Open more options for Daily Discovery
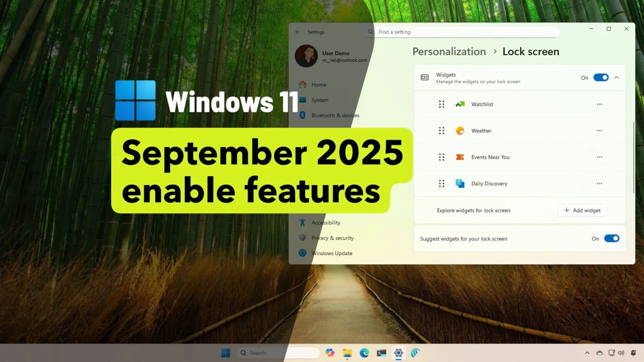The width and height of the screenshot is (644, 362). click(599, 184)
